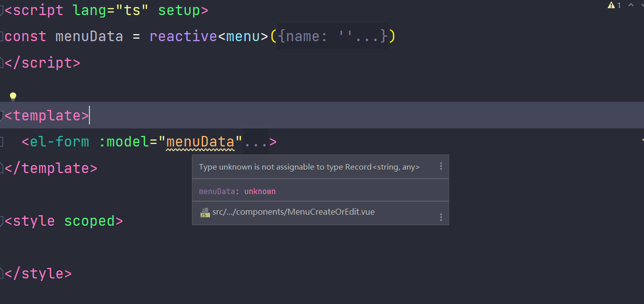The width and height of the screenshot is (644, 304).
Task: Click the next-problem down chevron icon
Action: [641, 5]
